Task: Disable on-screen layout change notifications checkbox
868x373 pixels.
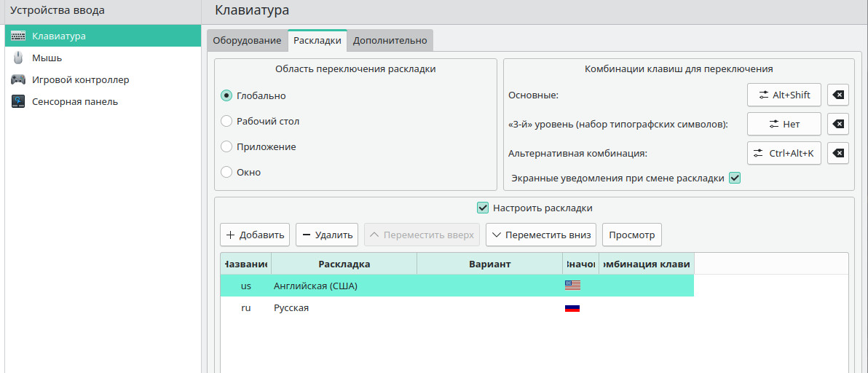Action: pos(735,178)
